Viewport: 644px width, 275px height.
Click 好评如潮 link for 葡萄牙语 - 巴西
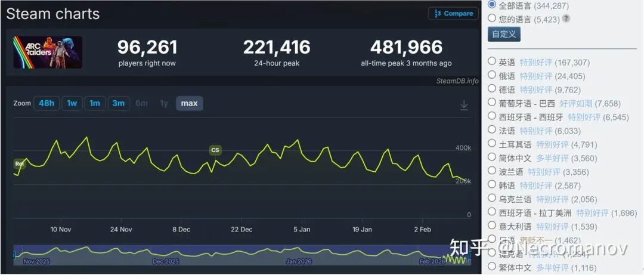click(x=576, y=104)
